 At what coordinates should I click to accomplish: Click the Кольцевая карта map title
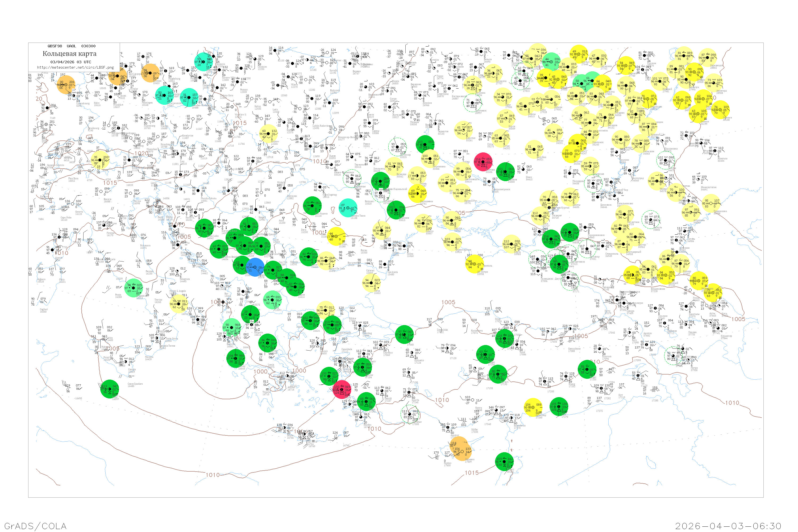click(69, 54)
